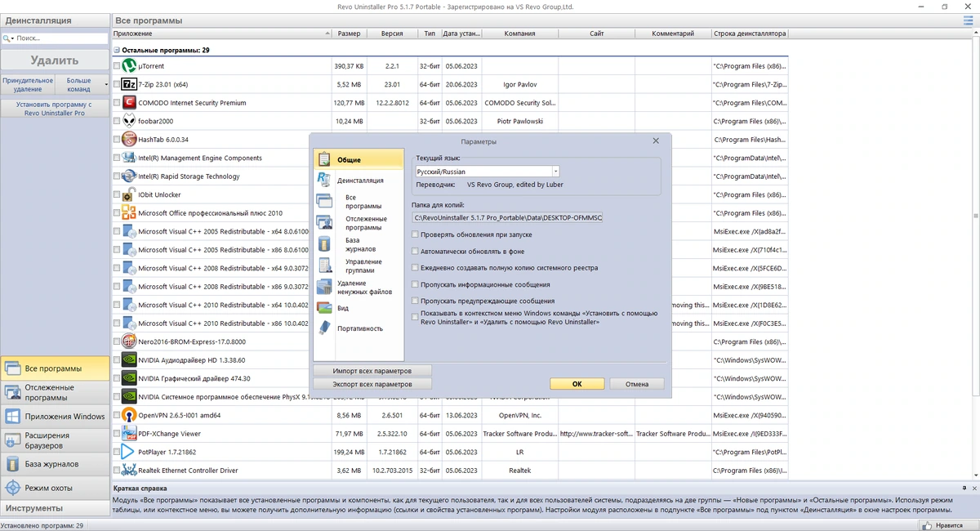The width and height of the screenshot is (980, 531).
Task: Click Портативность USB stick icon in dialog
Action: 324,328
